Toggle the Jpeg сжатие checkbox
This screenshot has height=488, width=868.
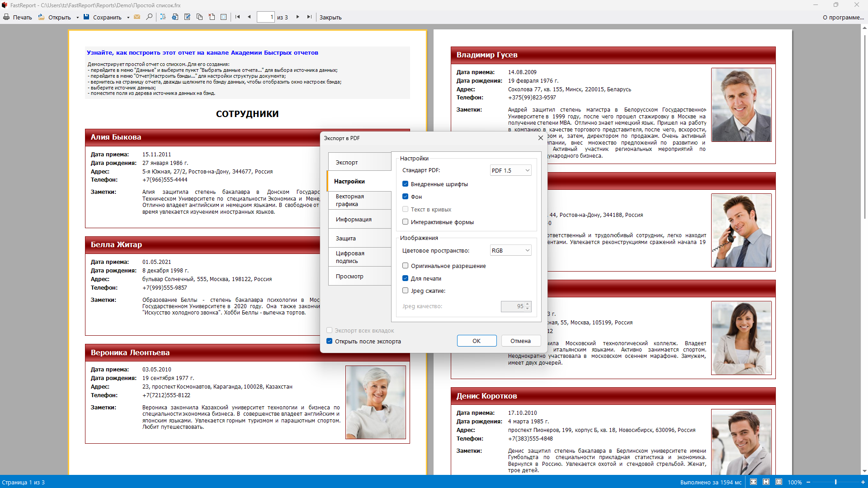coord(405,291)
